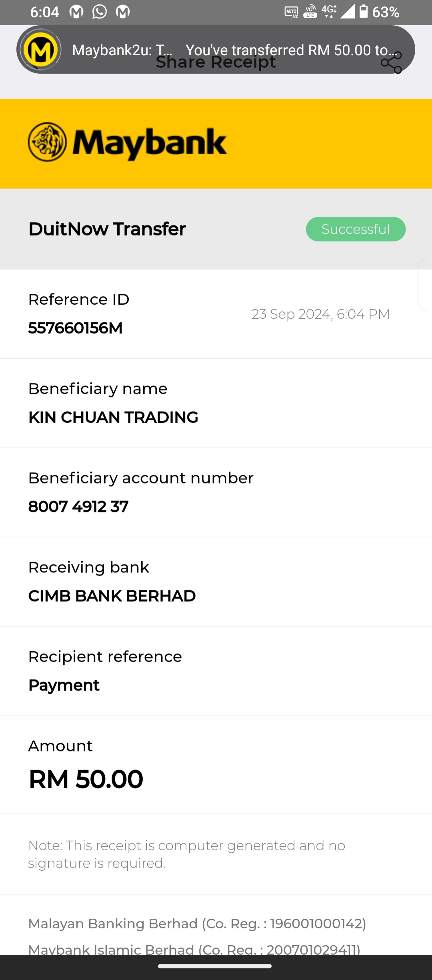Tap receiving bank CIMB BANK BERHAD

pos(112,596)
